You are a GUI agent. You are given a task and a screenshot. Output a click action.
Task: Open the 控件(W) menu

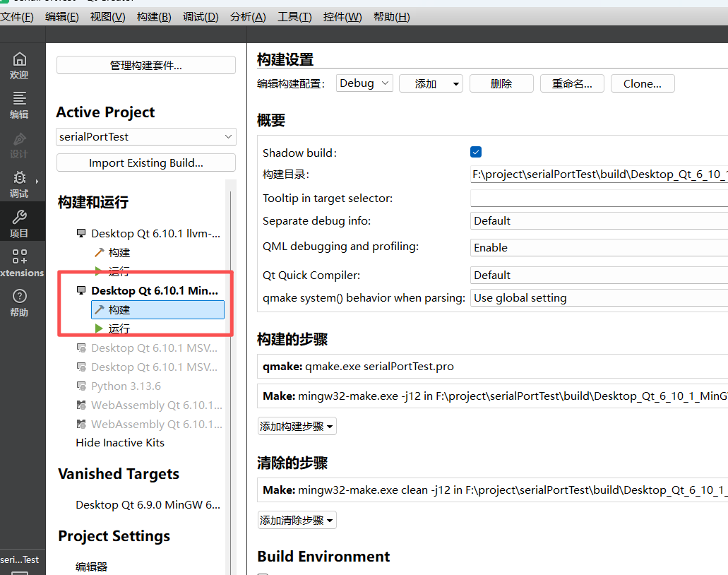click(342, 17)
